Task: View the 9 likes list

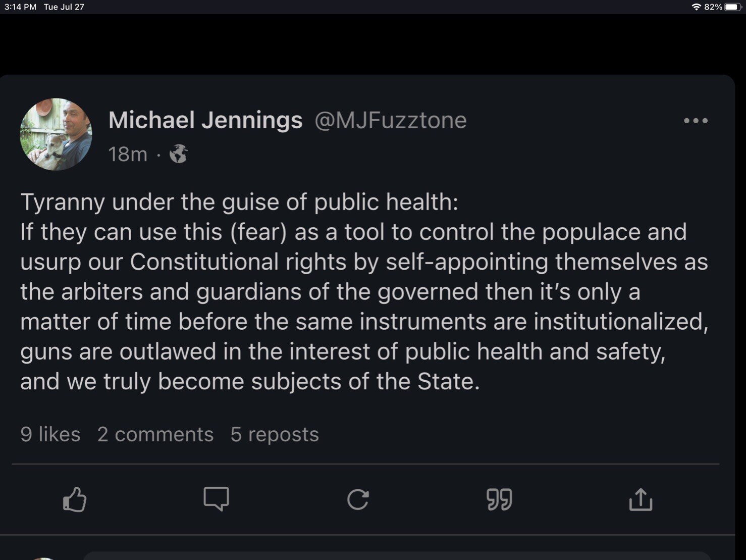Action: [50, 434]
